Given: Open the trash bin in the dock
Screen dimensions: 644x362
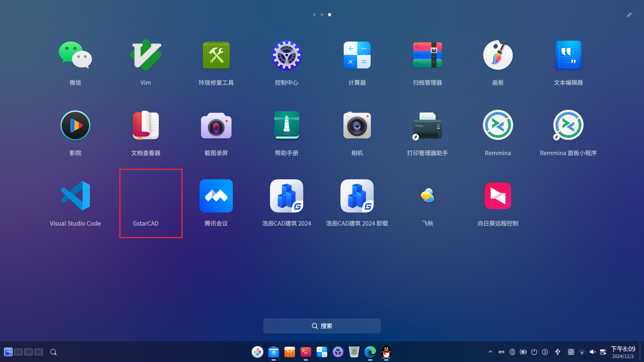Looking at the screenshot, I should [x=354, y=352].
